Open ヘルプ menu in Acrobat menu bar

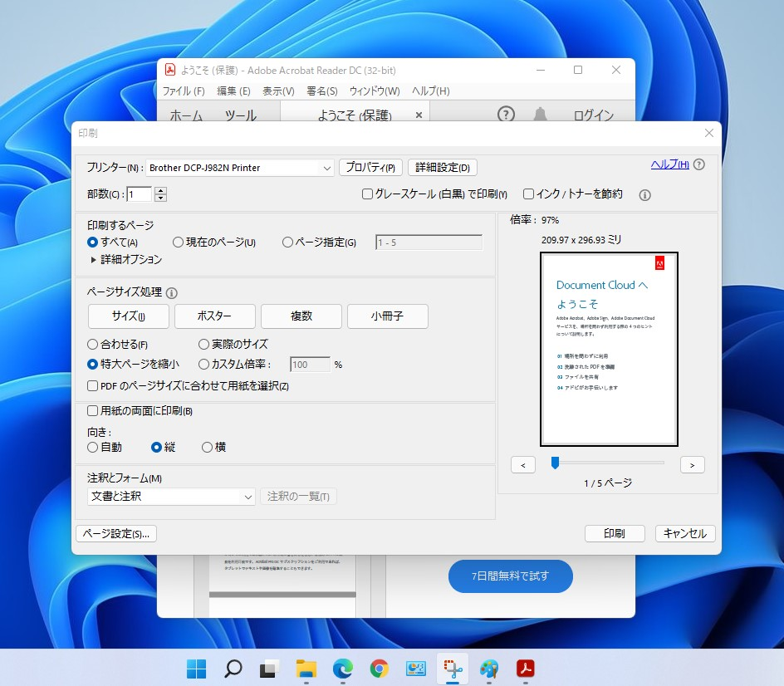[x=430, y=91]
